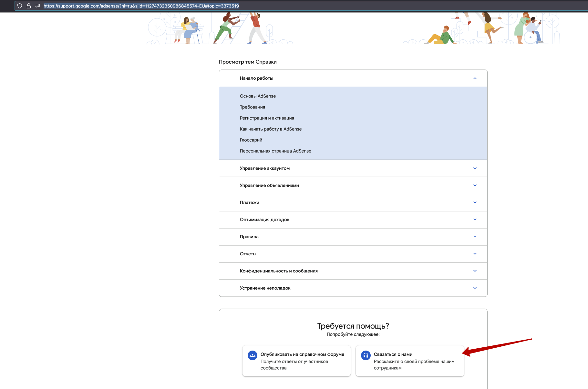Expand Устранение неполадок chevron
The image size is (588, 389).
[x=475, y=288]
